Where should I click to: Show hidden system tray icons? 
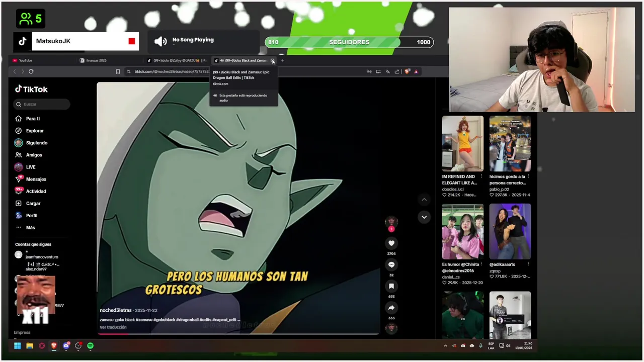click(445, 346)
